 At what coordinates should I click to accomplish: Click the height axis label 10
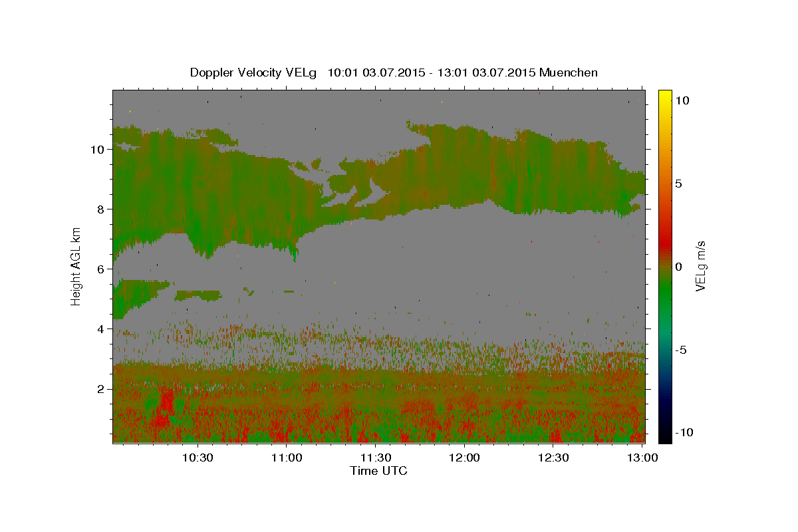pyautogui.click(x=97, y=150)
